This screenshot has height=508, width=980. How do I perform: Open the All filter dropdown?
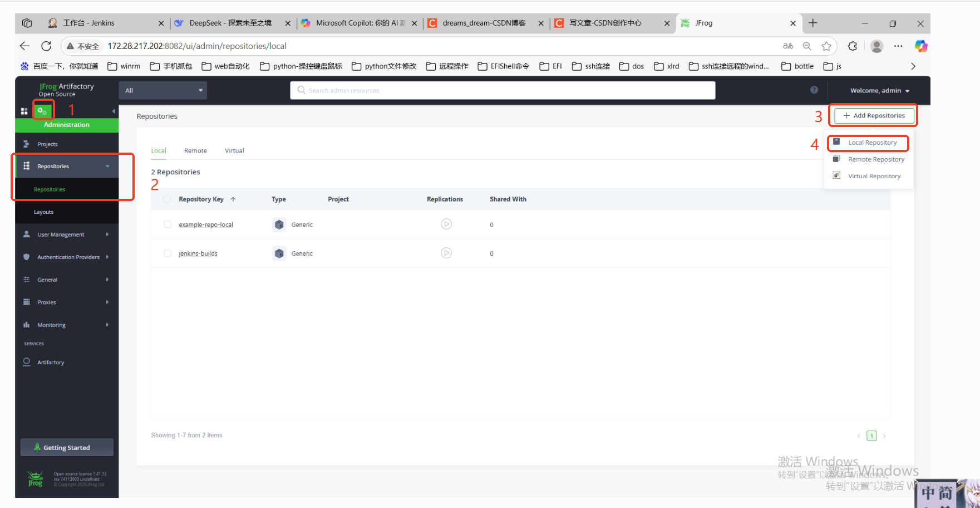point(162,90)
